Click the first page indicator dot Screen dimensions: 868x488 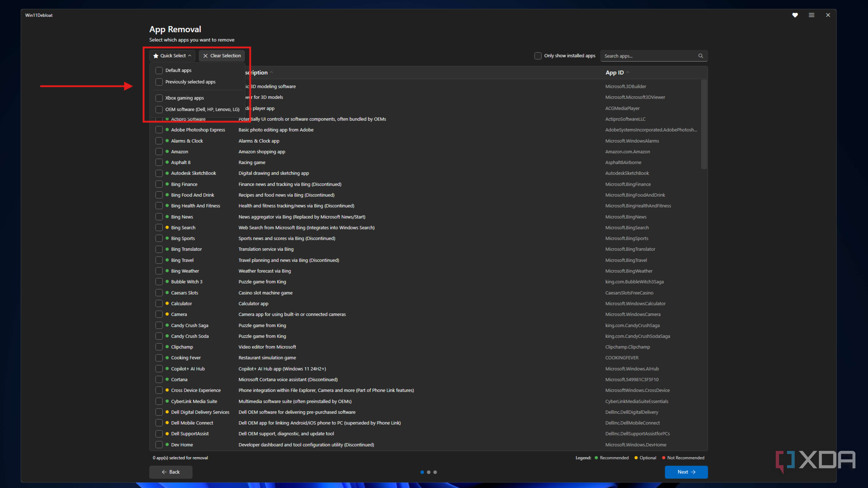click(422, 472)
